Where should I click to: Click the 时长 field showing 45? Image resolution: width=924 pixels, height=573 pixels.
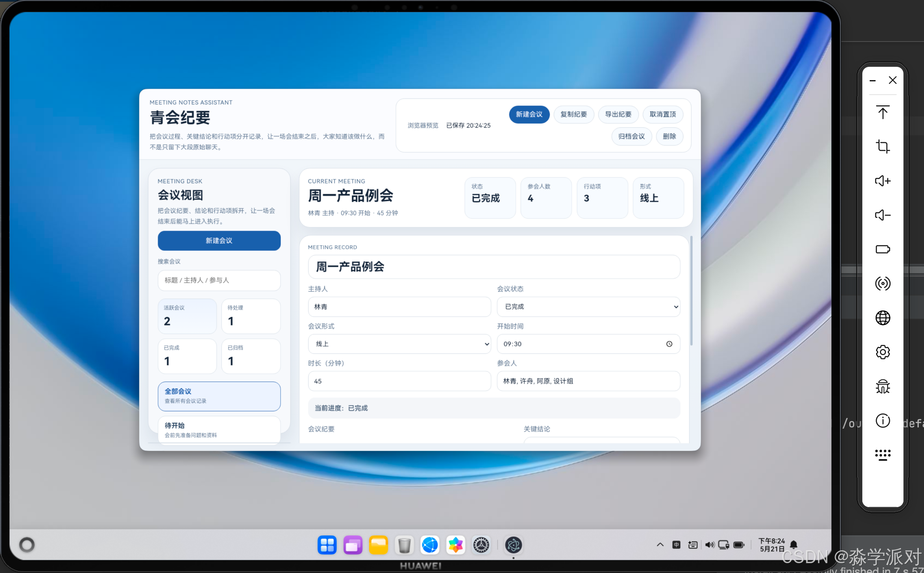point(399,381)
